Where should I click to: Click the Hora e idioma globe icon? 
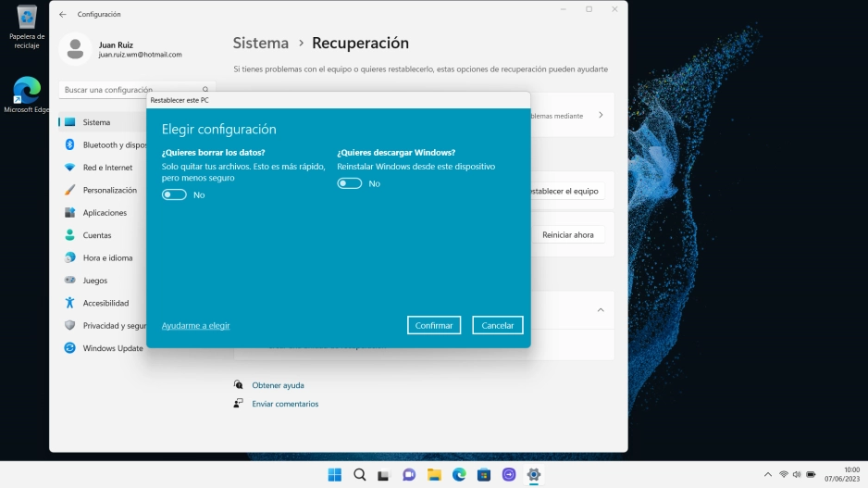[69, 257]
